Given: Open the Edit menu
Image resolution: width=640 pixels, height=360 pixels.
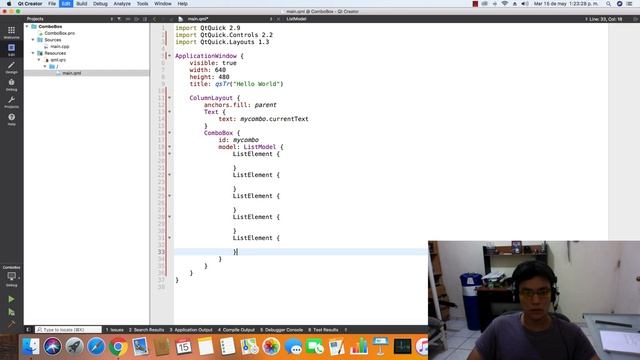Looking at the screenshot, I should (66, 4).
